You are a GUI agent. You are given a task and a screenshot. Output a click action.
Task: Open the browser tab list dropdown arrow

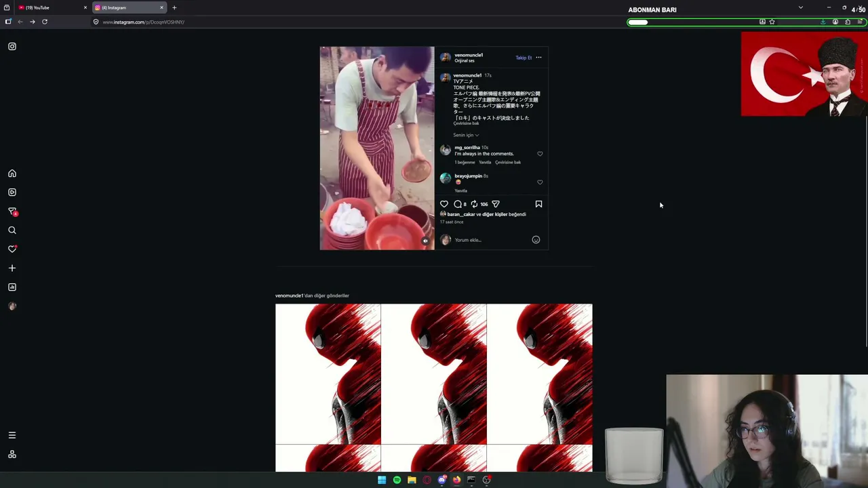[x=801, y=7]
